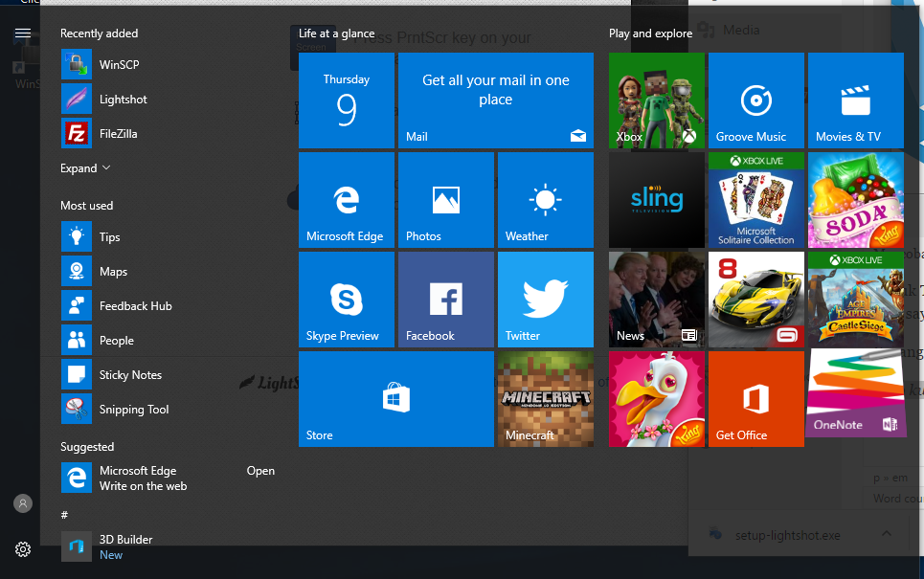Open FileZilla from Recently added
924x579 pixels.
point(168,134)
